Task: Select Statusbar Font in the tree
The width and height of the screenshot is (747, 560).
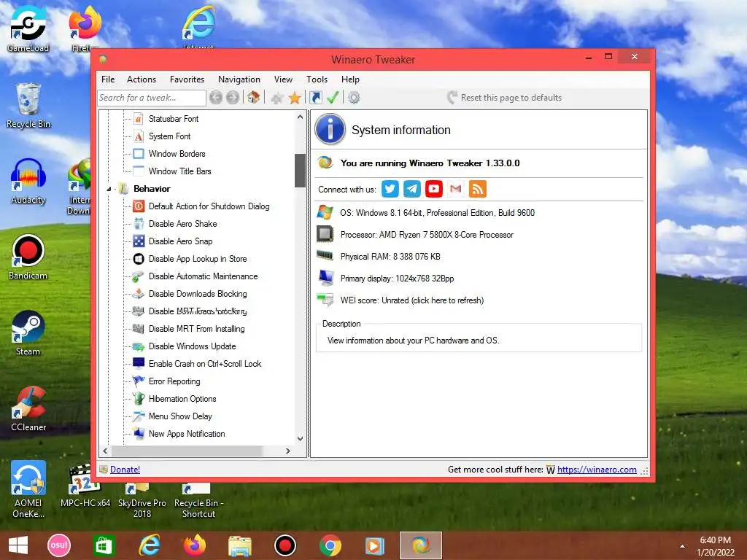Action: click(x=174, y=119)
